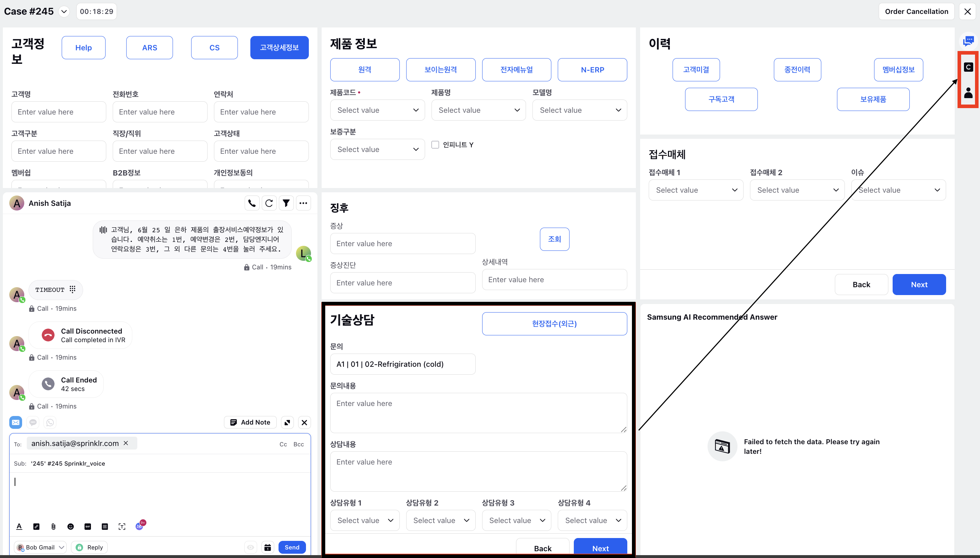Open the 이슈 Select value dropdown
The height and width of the screenshot is (558, 980).
[898, 190]
